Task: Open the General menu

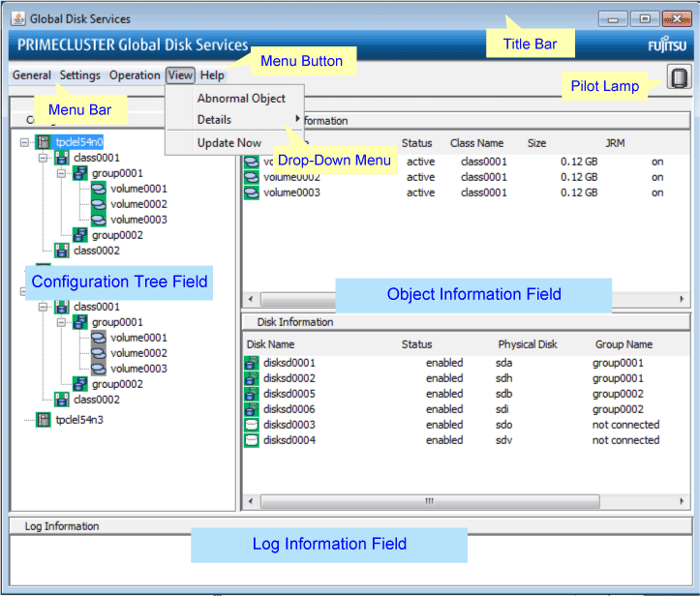Action: coord(32,75)
